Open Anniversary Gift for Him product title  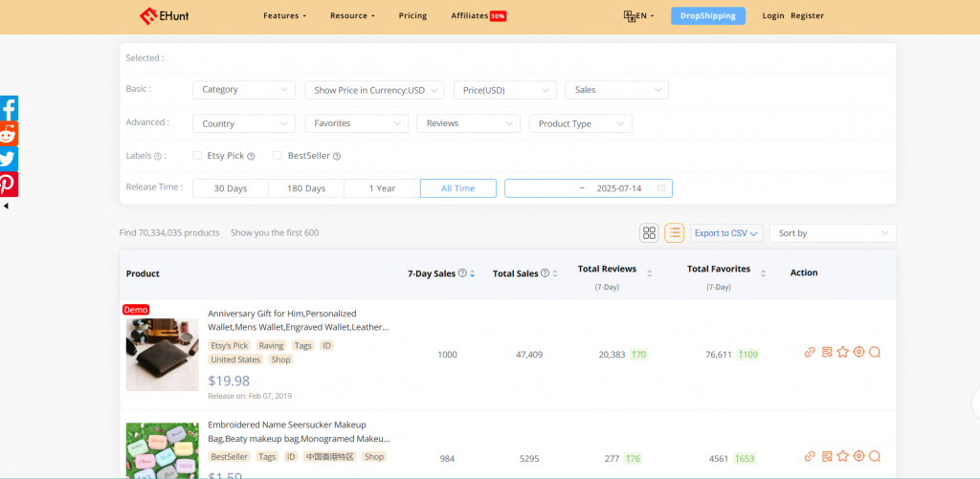coord(299,320)
